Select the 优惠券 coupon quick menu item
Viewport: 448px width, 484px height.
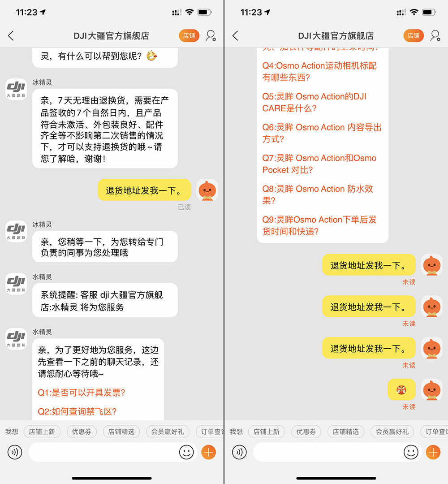click(x=81, y=432)
